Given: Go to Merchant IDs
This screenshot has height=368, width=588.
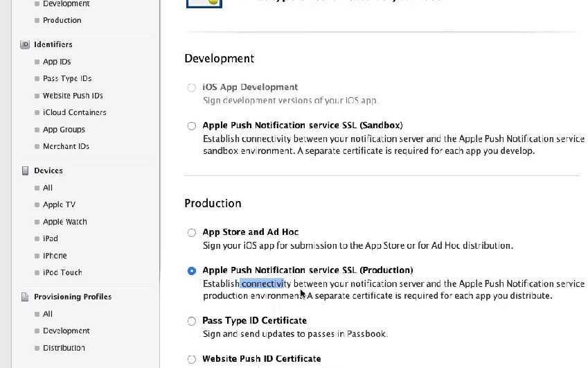Looking at the screenshot, I should point(66,146).
